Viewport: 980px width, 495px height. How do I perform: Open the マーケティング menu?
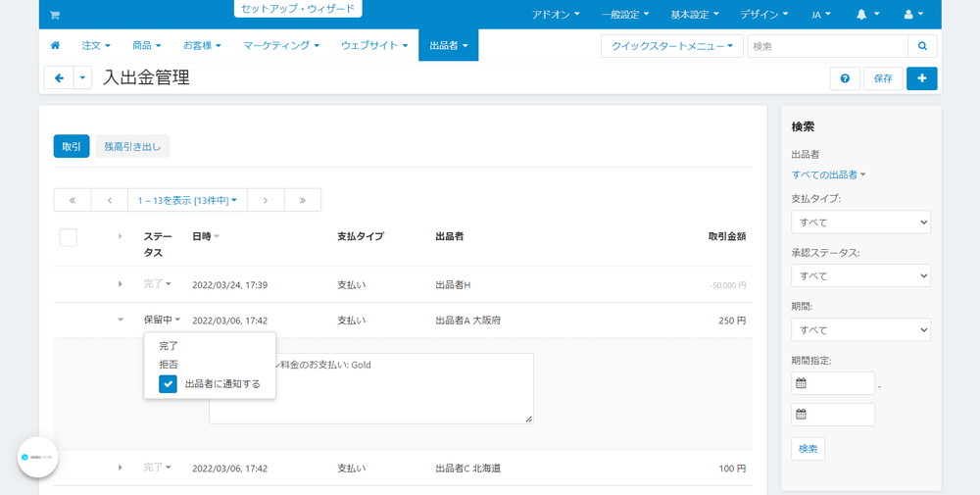point(281,46)
